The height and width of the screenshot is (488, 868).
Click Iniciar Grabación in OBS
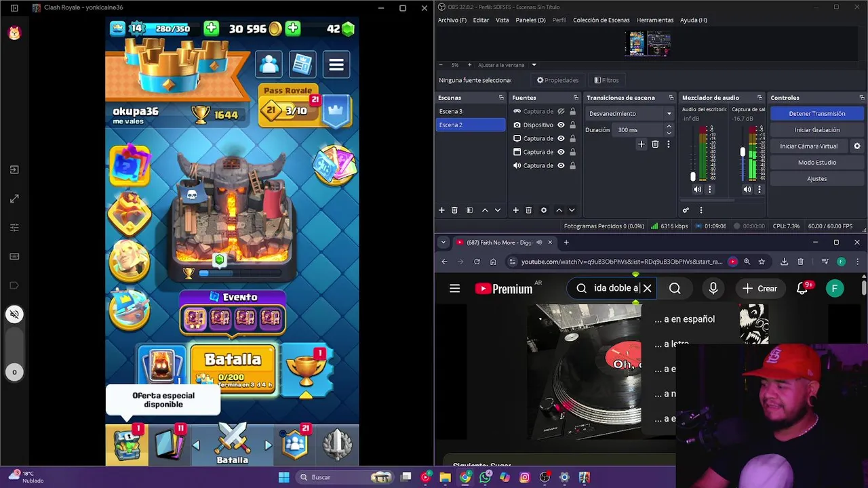[x=816, y=129]
